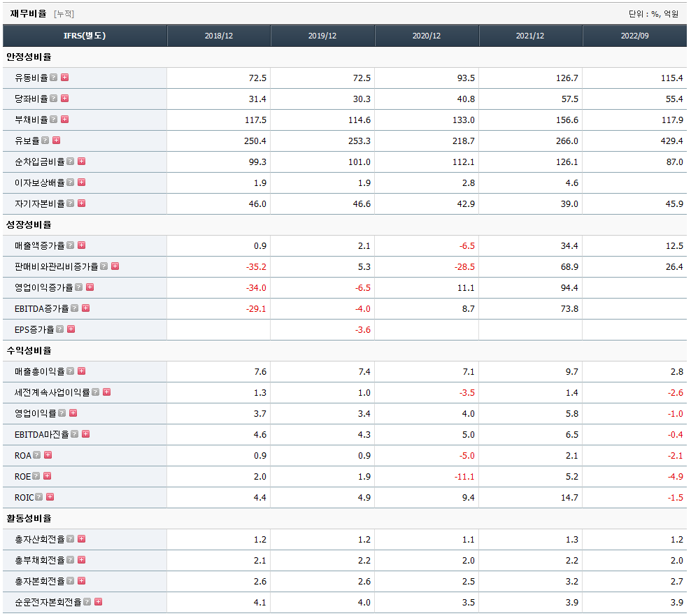Click plus icon beside ROA
This screenshot has width=691, height=616.
click(48, 454)
